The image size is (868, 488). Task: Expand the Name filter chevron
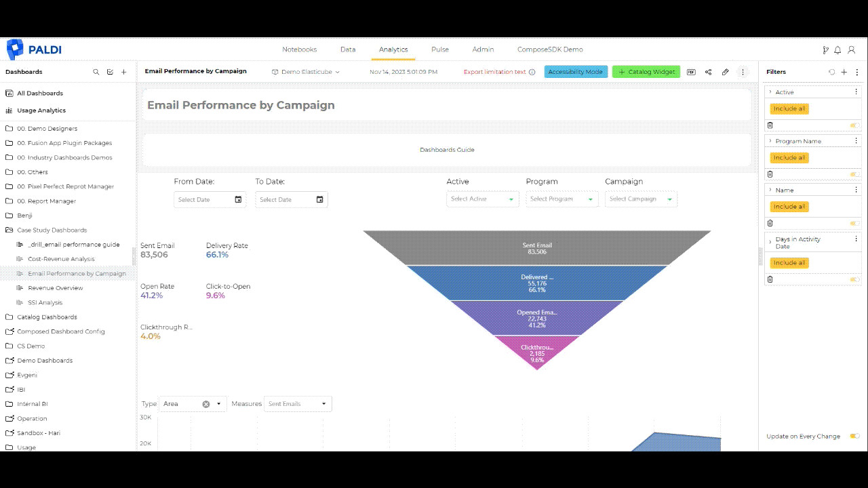770,190
